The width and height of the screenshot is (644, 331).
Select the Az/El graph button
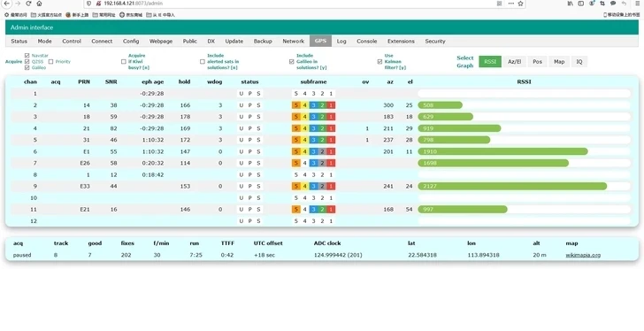(514, 62)
